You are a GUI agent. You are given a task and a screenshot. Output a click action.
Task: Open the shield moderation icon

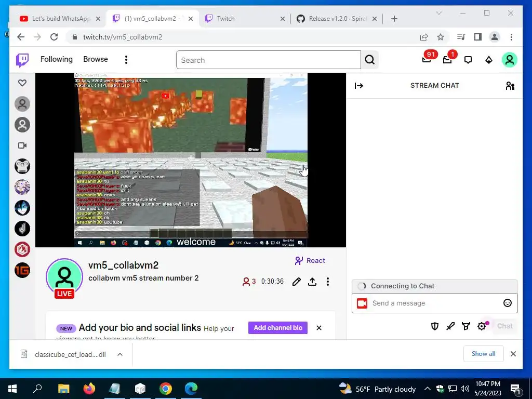[x=435, y=326]
